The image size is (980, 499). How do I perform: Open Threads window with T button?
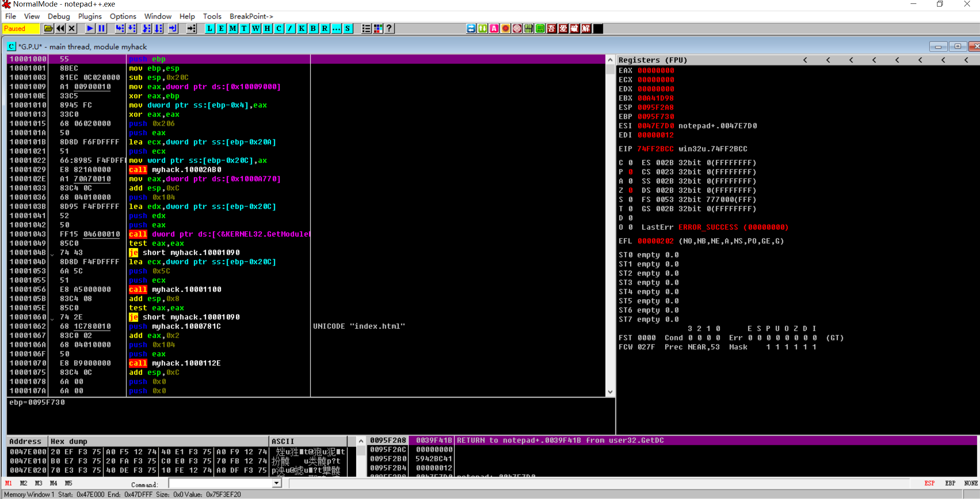(244, 28)
